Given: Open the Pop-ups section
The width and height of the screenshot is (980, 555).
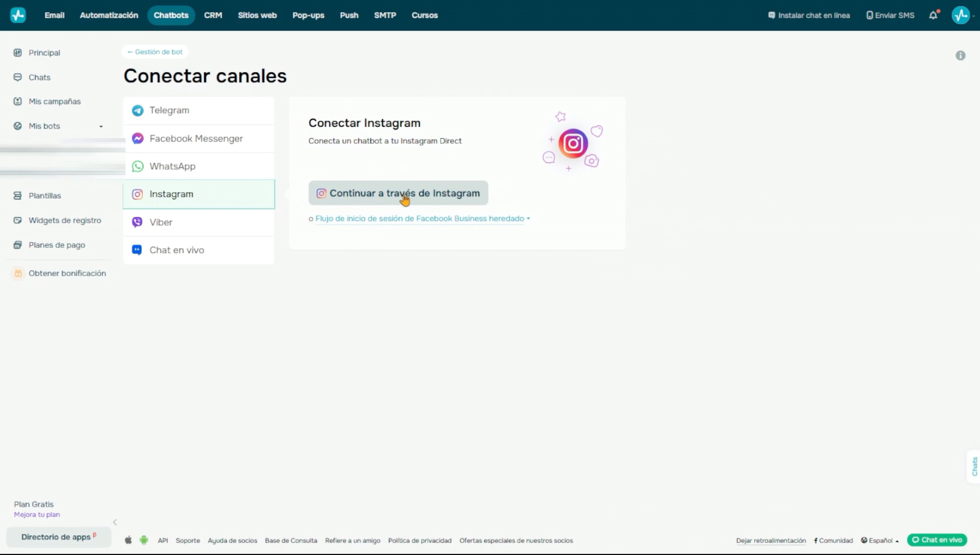Looking at the screenshot, I should point(309,15).
